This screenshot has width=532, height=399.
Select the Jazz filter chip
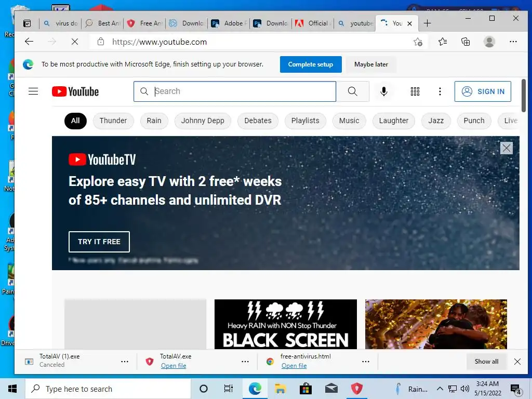[x=436, y=121]
